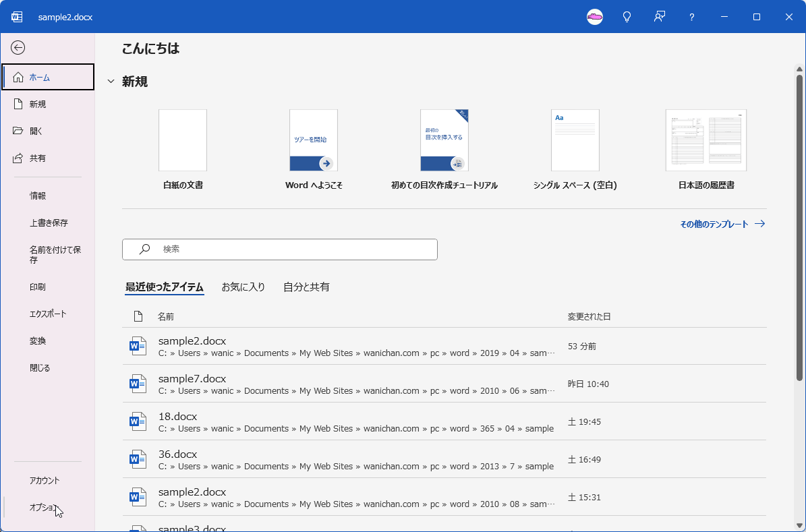Click Word icon beside 36.docx
The width and height of the screenshot is (806, 532).
[x=138, y=460]
